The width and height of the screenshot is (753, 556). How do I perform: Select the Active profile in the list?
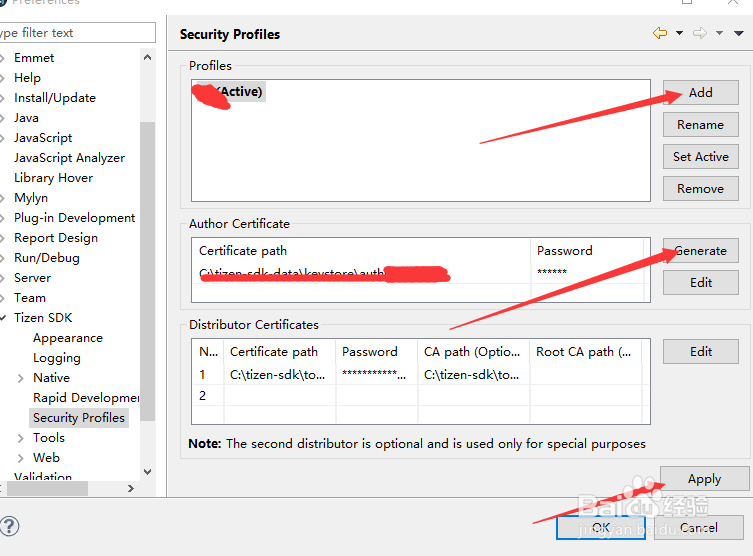[x=229, y=92]
